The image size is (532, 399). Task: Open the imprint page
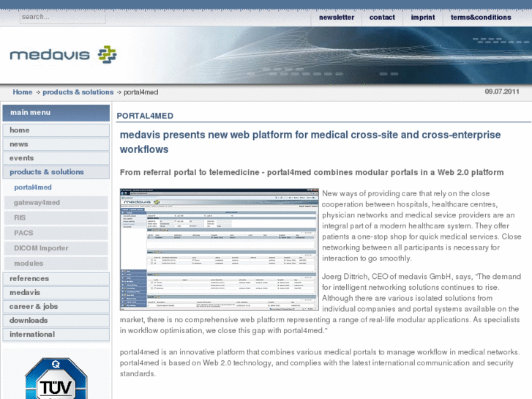(423, 18)
